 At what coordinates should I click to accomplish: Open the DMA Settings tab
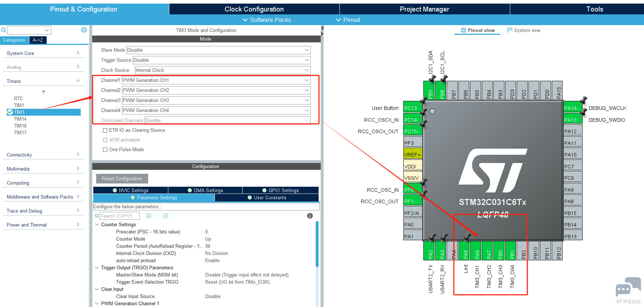coord(205,190)
